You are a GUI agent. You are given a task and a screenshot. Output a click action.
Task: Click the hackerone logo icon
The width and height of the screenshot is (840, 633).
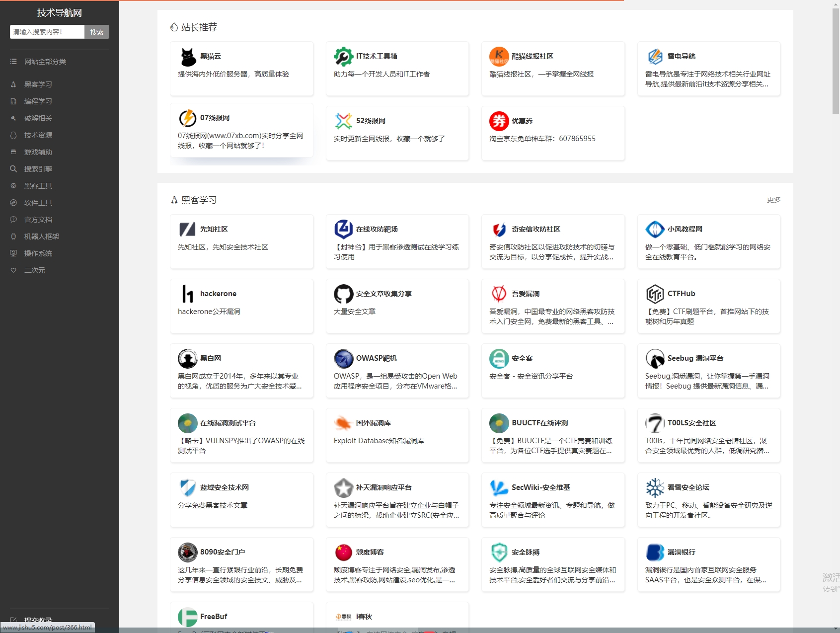click(x=188, y=294)
